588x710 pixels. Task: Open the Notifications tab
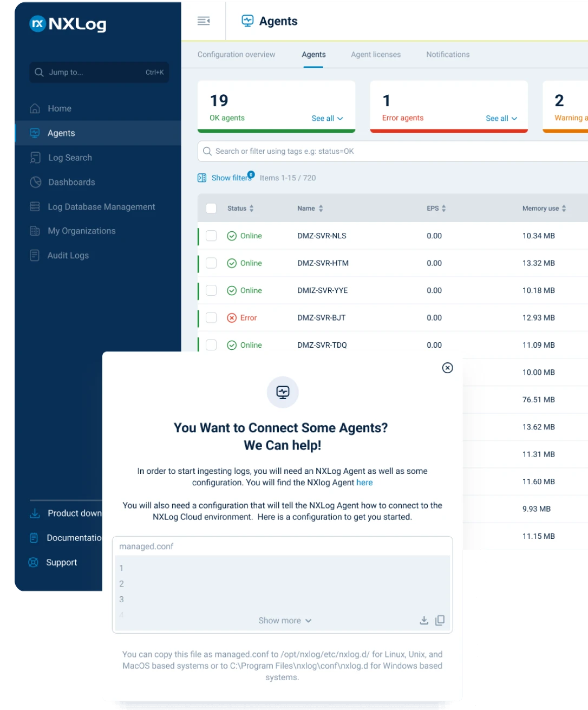click(x=447, y=54)
